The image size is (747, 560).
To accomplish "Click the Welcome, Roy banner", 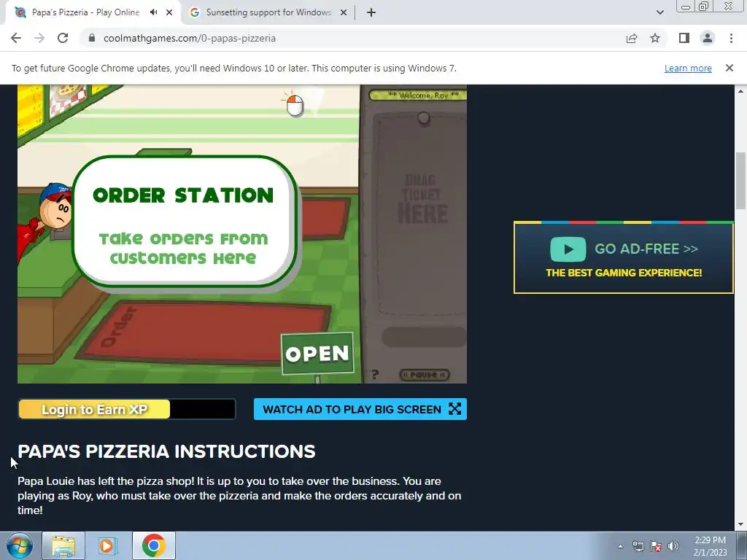I will (x=418, y=96).
